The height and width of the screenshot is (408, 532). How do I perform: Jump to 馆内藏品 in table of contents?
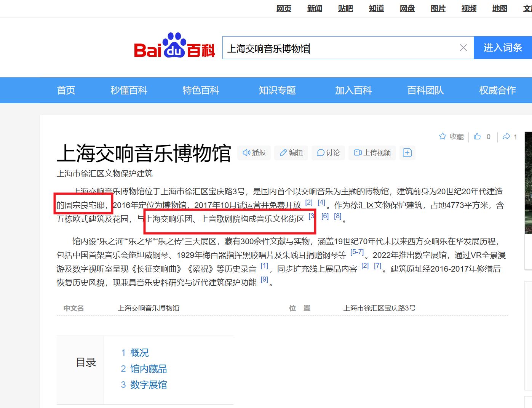tap(148, 369)
